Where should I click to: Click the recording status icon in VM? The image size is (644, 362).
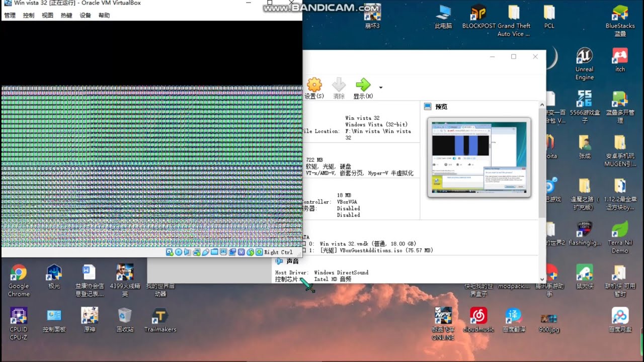click(x=232, y=252)
